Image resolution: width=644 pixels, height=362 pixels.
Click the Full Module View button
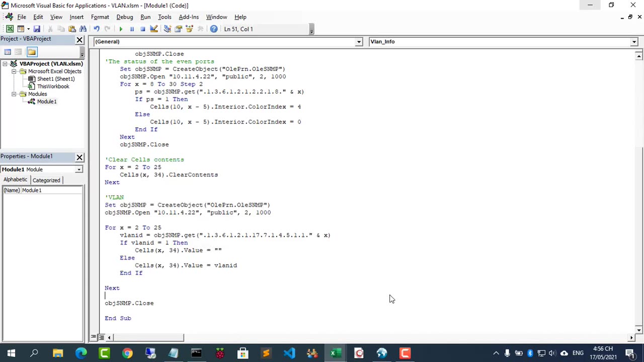click(101, 337)
